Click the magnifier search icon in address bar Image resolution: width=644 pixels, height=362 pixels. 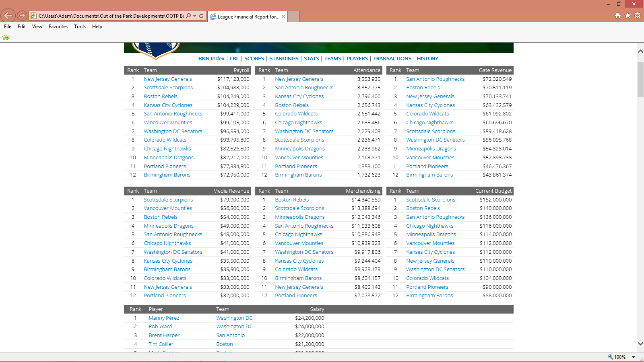188,16
